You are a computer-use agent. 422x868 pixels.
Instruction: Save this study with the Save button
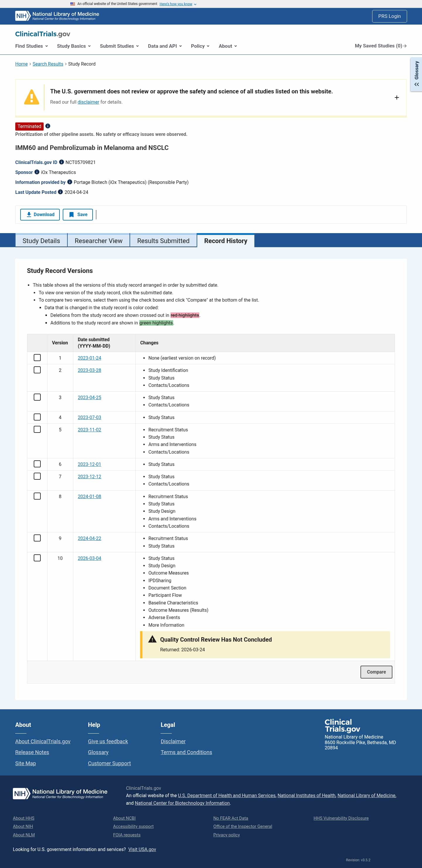click(78, 214)
